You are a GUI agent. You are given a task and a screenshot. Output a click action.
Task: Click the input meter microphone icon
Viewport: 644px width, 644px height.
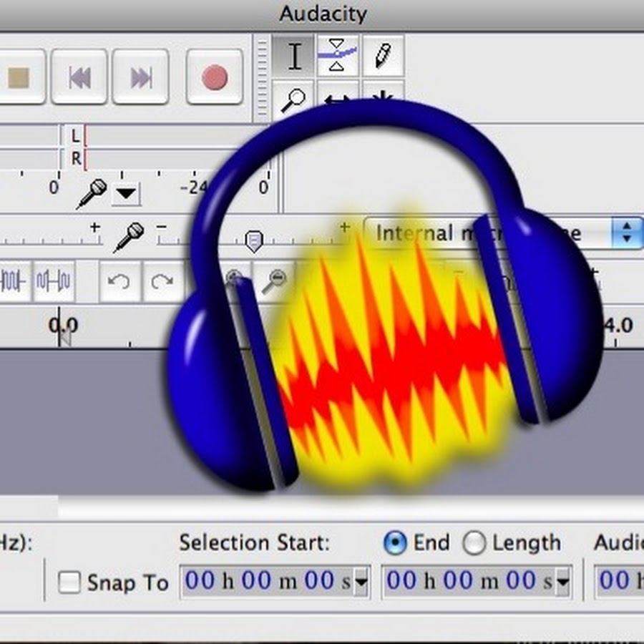point(92,193)
